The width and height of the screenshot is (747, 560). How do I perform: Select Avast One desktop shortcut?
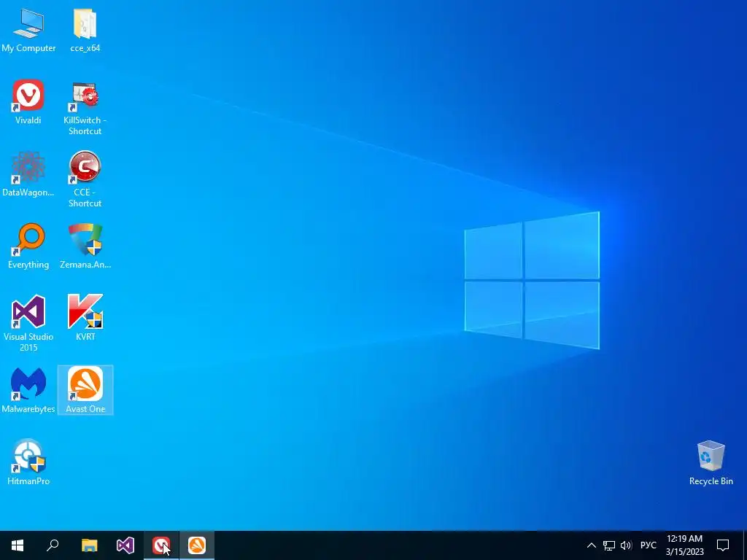tap(85, 391)
